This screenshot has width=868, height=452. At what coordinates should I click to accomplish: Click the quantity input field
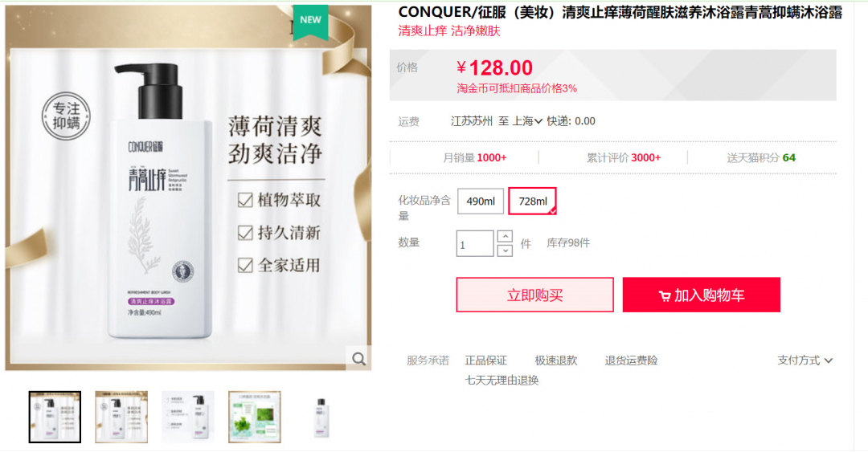point(475,243)
